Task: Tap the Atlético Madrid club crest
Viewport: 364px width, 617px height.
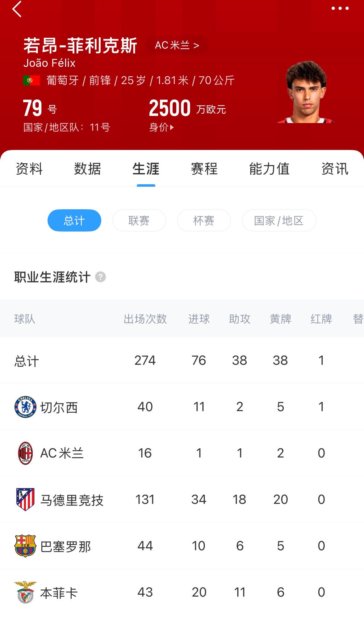Action: point(25,499)
